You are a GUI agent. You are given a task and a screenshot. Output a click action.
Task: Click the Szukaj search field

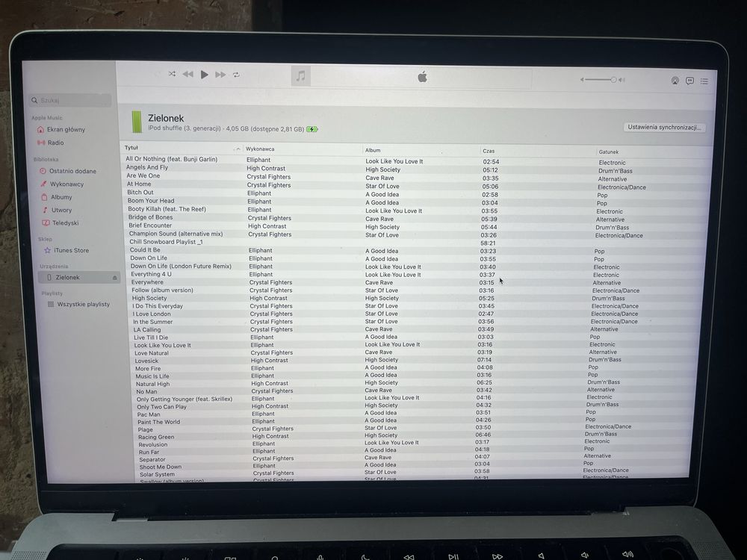(70, 100)
